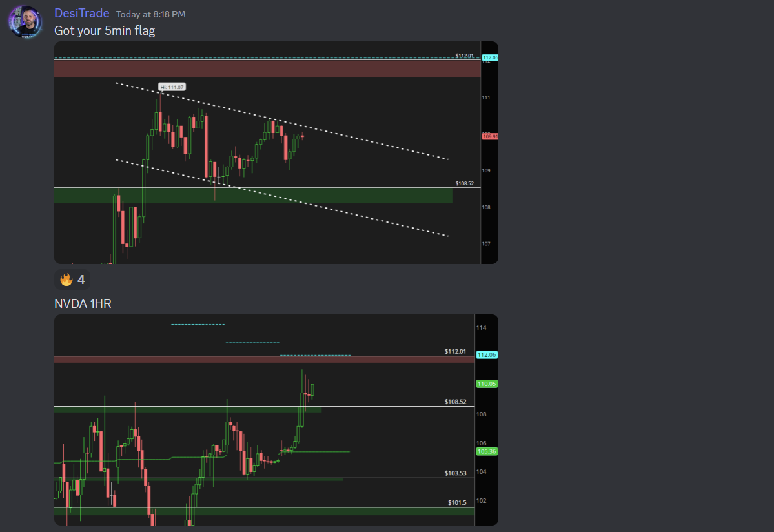Select the green 110.05 price label

[x=487, y=384]
